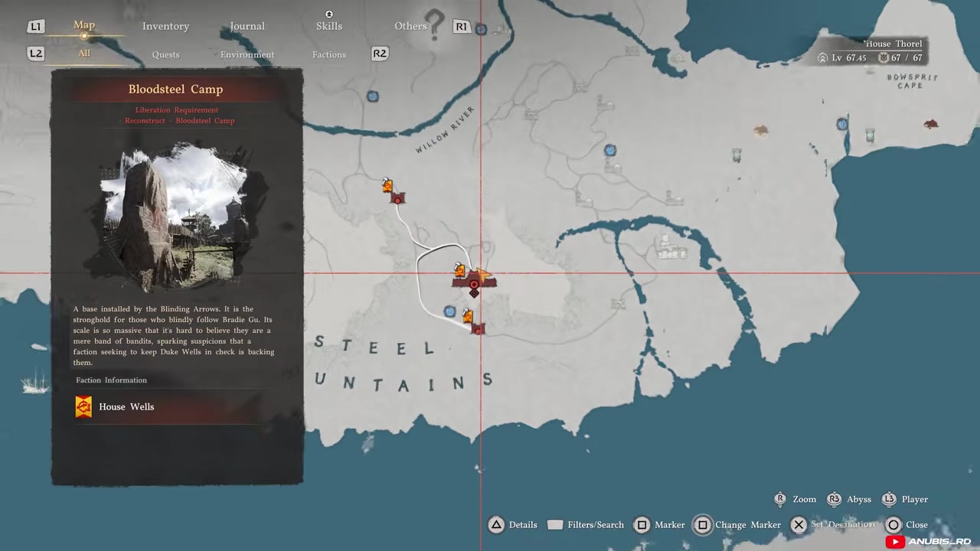The width and height of the screenshot is (980, 551).
Task: Click the tan creature icon on the eastern plains
Action: [760, 131]
